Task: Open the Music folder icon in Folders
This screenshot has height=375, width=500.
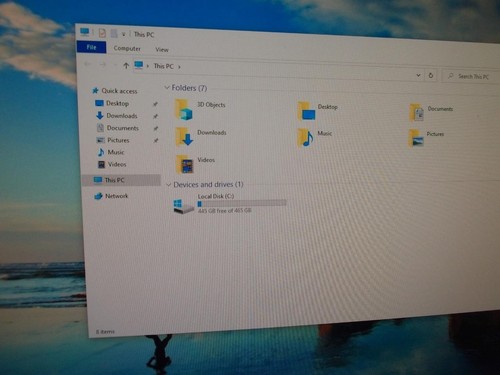Action: (305, 137)
